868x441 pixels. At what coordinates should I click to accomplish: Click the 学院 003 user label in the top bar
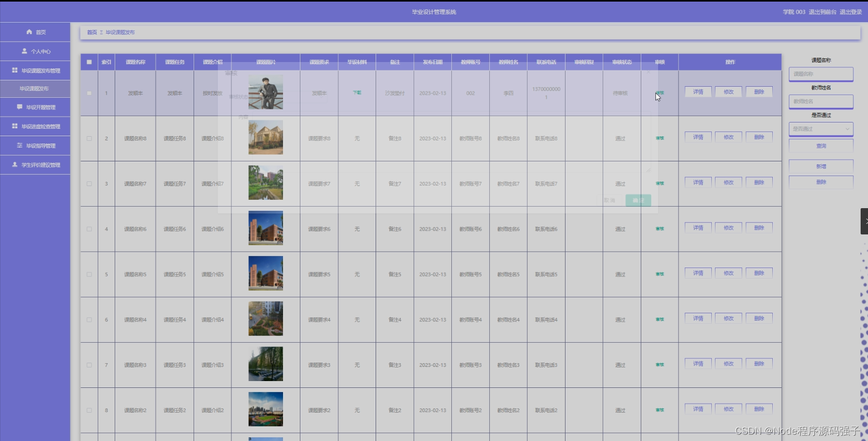(x=794, y=12)
